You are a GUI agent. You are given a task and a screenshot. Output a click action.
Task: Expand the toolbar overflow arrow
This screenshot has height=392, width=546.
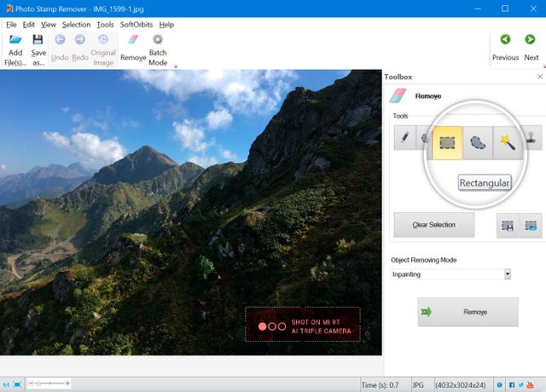[175, 66]
